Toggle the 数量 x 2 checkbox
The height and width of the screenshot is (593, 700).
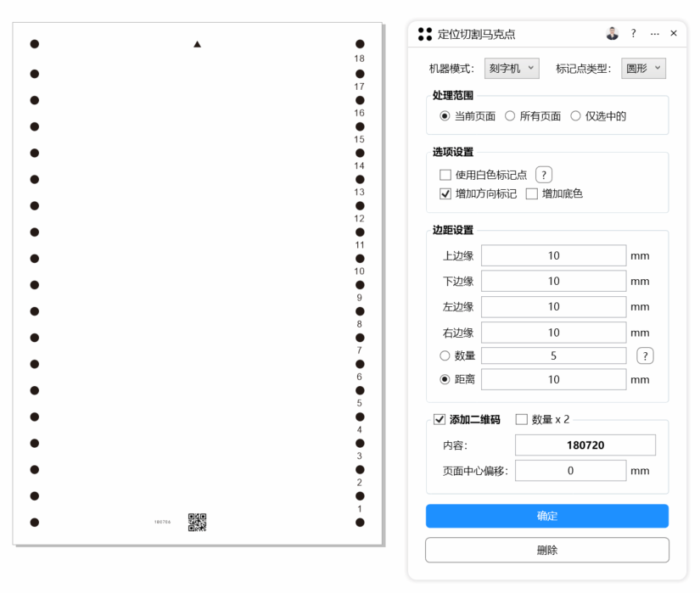pos(522,419)
